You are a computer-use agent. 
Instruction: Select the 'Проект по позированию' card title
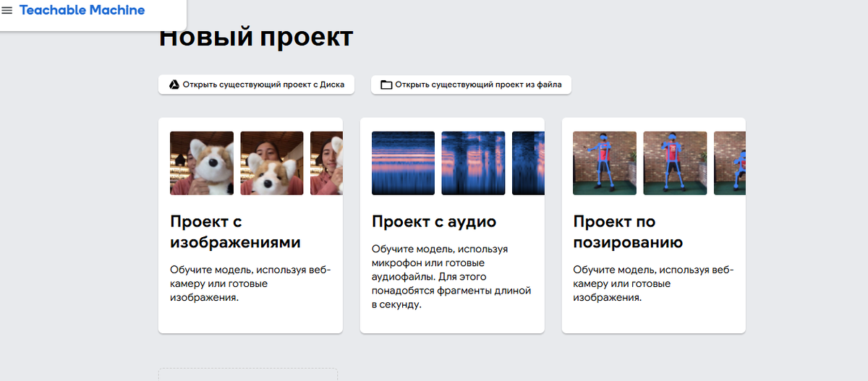(628, 231)
